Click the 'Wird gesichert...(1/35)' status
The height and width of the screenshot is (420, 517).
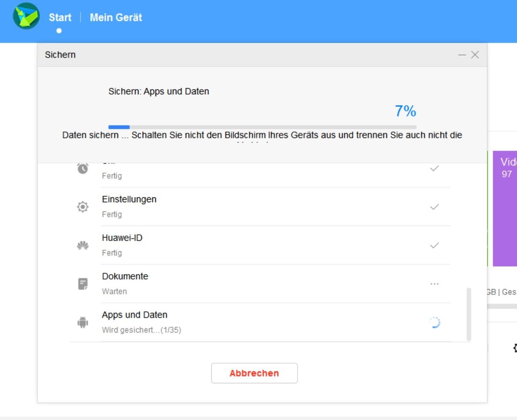tap(141, 330)
